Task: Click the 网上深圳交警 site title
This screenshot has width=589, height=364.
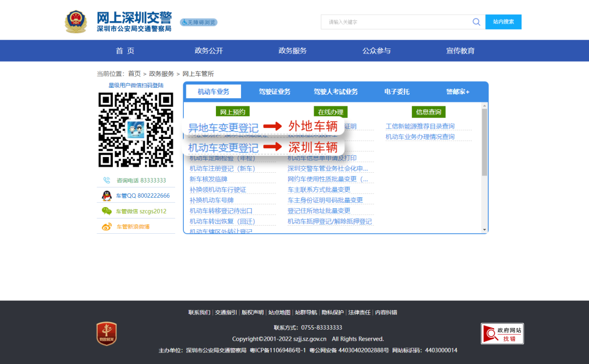Action: point(134,17)
